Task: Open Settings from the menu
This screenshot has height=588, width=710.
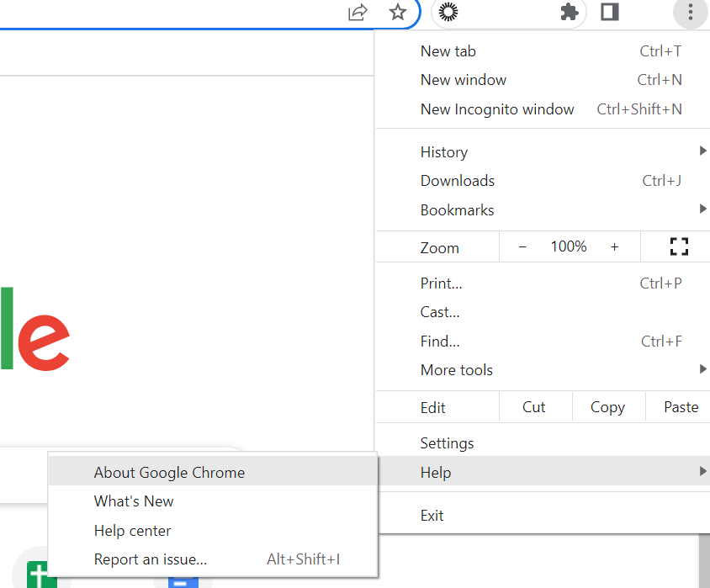Action: point(448,443)
